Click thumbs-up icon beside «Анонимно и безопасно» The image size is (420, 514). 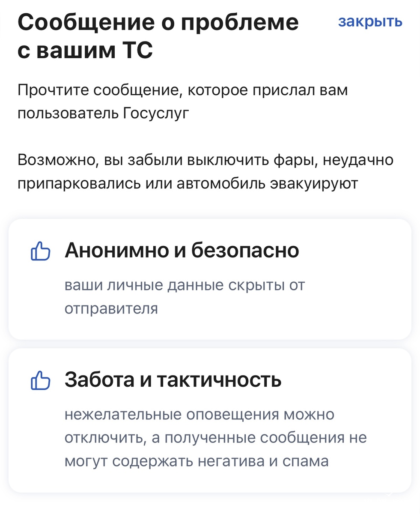[41, 251]
